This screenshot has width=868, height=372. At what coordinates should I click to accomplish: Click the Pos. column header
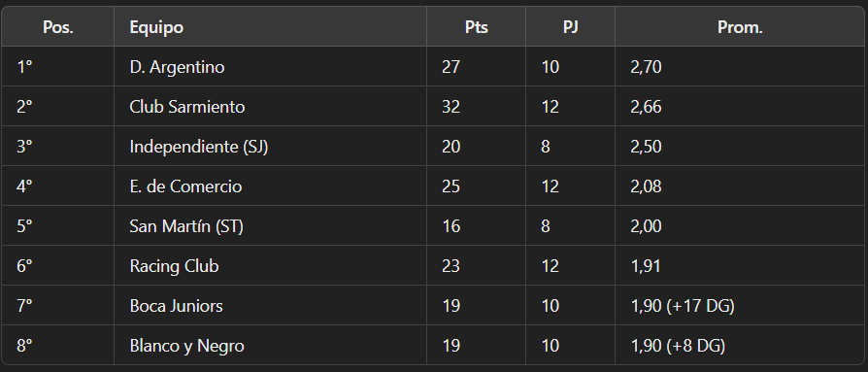[x=58, y=27]
